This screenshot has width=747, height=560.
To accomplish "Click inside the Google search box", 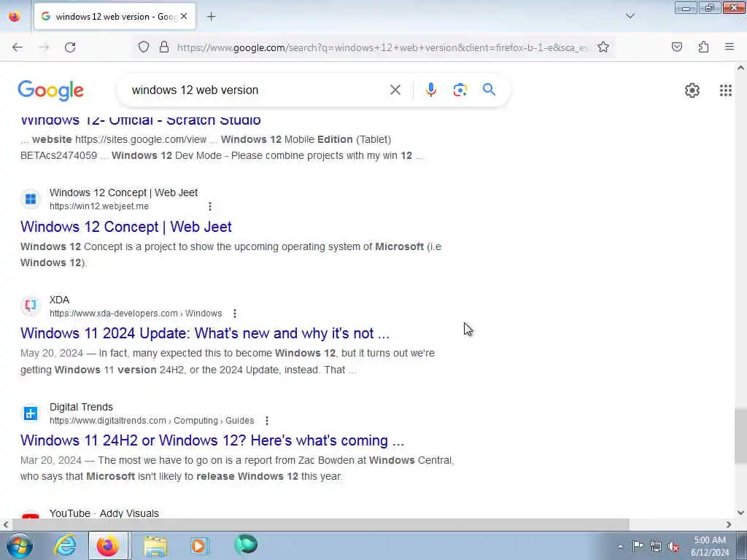I will [258, 90].
